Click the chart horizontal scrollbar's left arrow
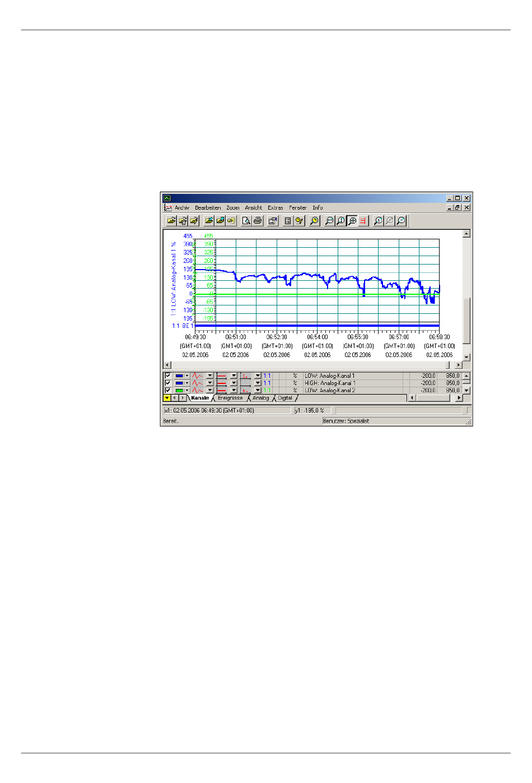Image resolution: width=532 pixels, height=783 pixels. (x=167, y=365)
